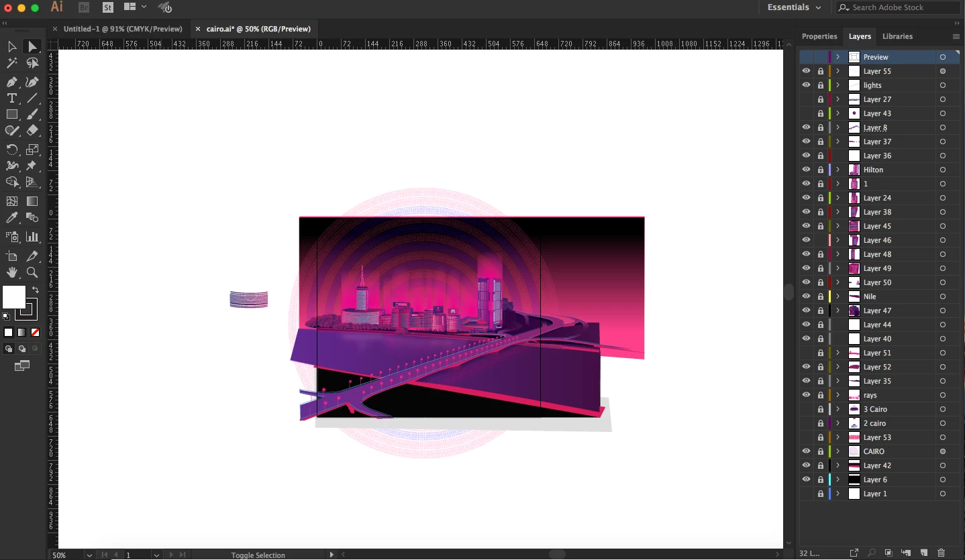Open Adobe Stock button in top bar
This screenshot has width=965, height=560.
pyautogui.click(x=108, y=7)
